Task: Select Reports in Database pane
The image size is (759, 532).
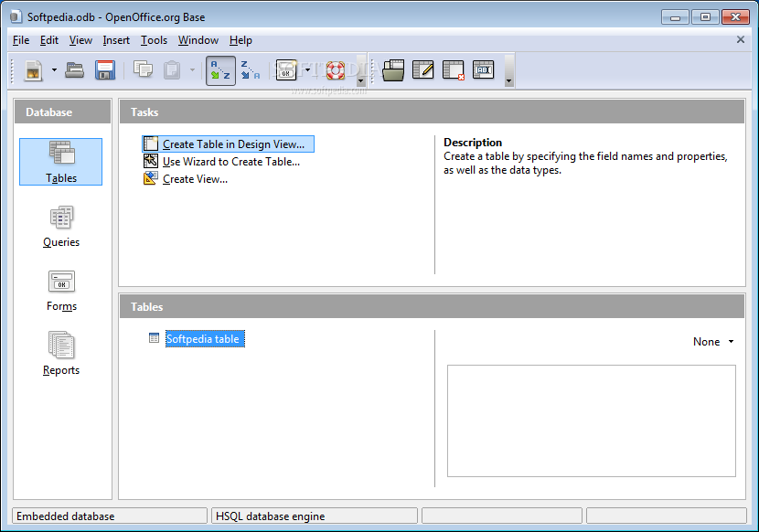Action: coord(61,354)
